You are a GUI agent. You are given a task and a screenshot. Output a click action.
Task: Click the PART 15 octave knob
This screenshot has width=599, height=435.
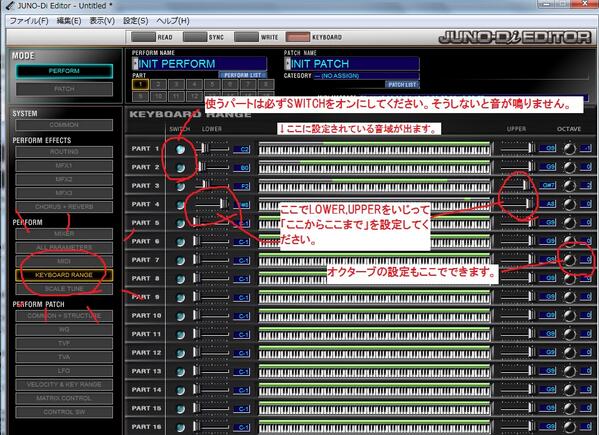[570, 408]
